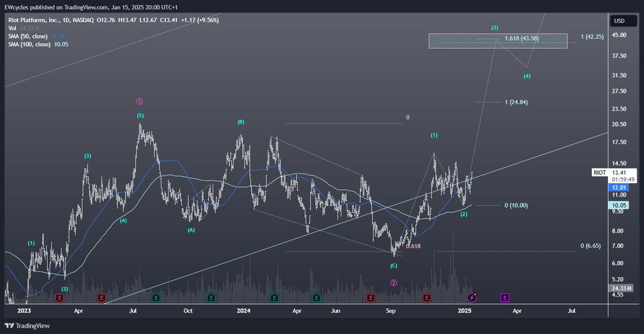Select the magenta circled 1 wave label
The image size is (644, 334).
[x=140, y=101]
